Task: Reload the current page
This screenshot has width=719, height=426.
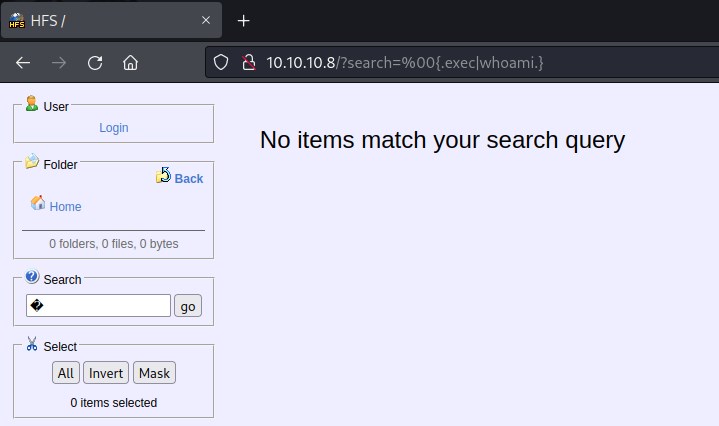Action: coord(95,62)
